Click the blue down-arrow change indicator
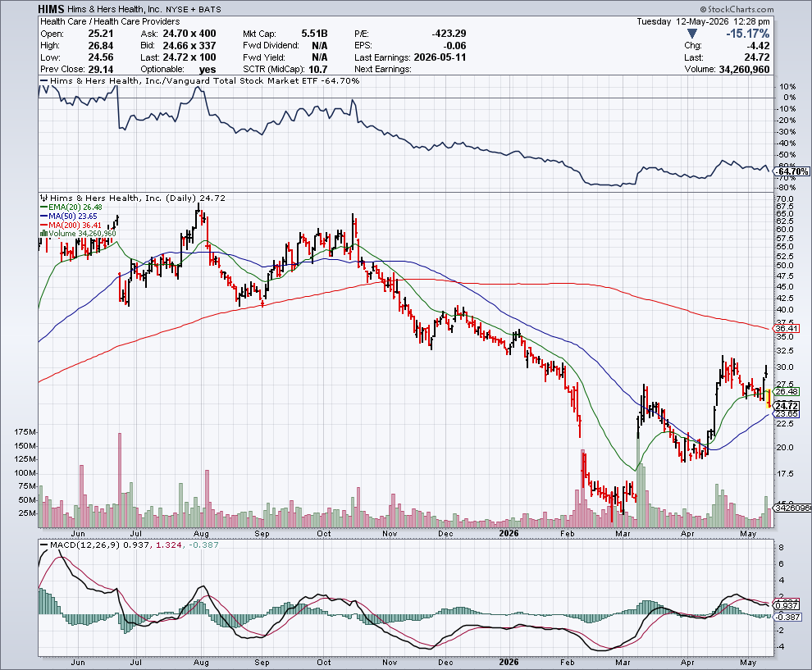The height and width of the screenshot is (670, 812). [x=692, y=34]
